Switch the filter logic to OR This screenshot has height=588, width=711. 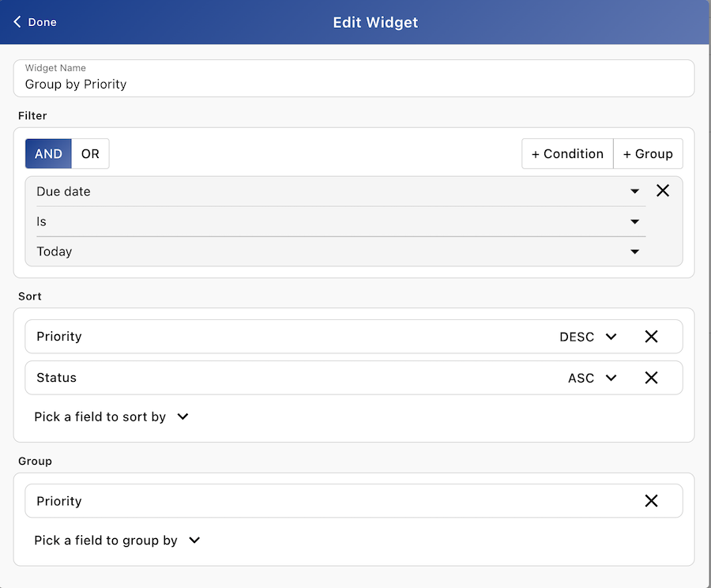89,153
